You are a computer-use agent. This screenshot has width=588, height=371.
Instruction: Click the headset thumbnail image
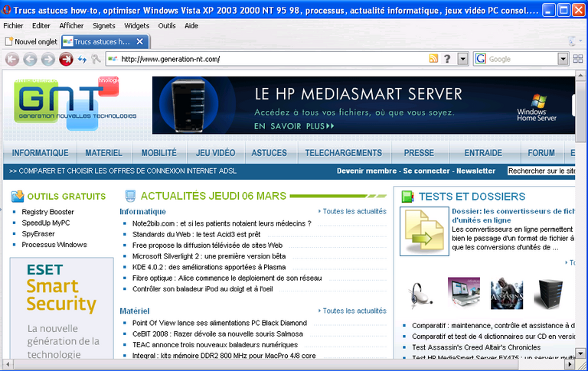click(420, 295)
